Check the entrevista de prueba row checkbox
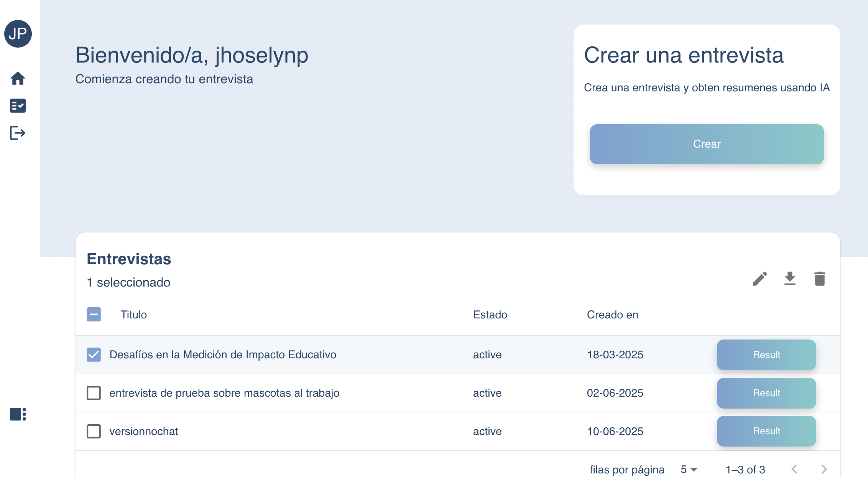Viewport: 868px width, 478px height. [x=94, y=393]
